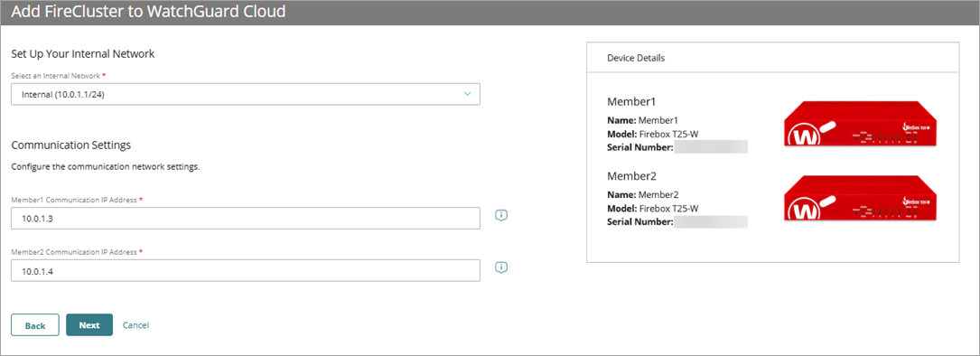Focus the Member2 Communication IP Address field
Viewport: 980px width, 356px height.
click(x=246, y=271)
